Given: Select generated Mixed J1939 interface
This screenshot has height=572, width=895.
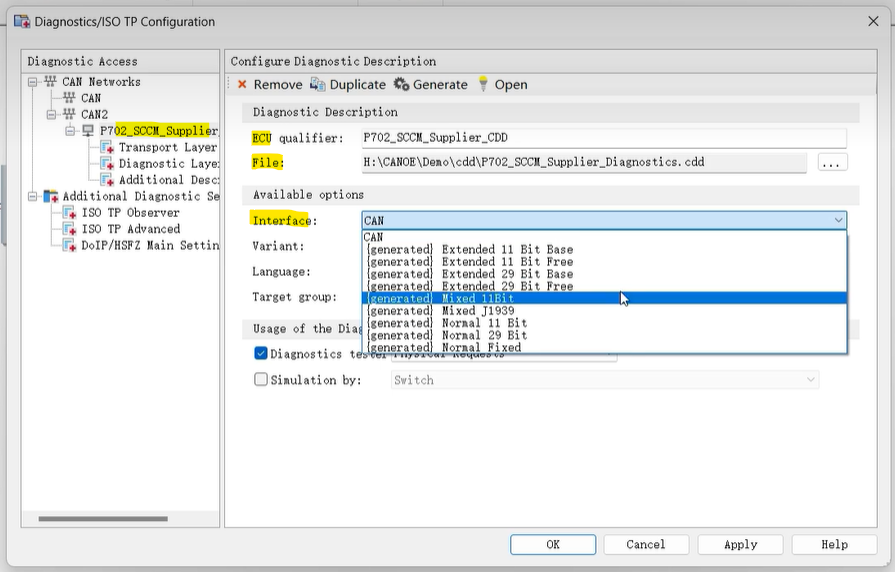Looking at the screenshot, I should coord(604,311).
